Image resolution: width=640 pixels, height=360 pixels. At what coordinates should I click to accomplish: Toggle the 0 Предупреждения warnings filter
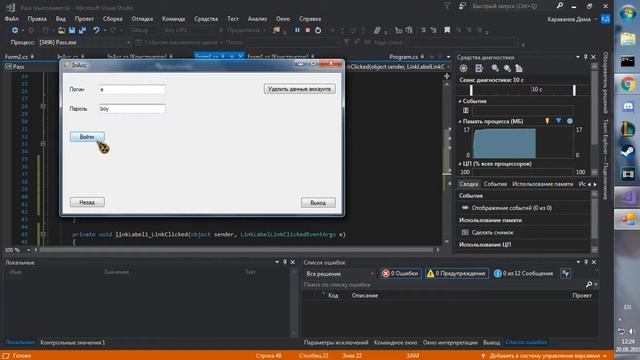click(456, 273)
